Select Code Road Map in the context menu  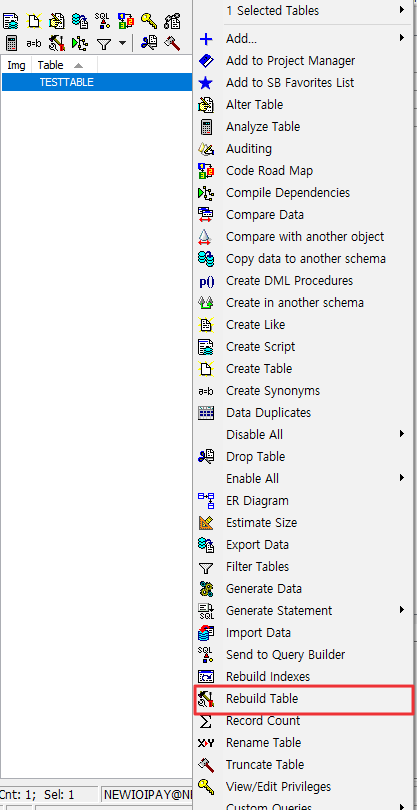tap(303, 170)
